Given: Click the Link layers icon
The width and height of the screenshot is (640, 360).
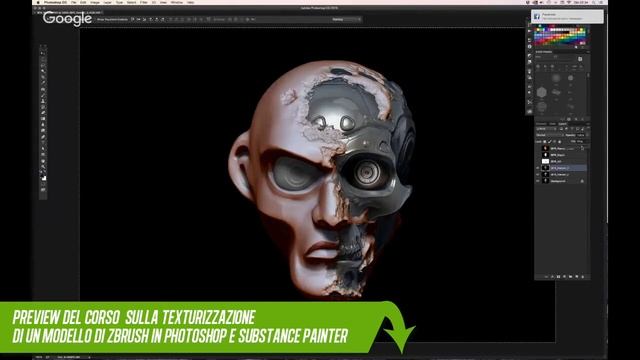Looking at the screenshot, I should tap(546, 277).
